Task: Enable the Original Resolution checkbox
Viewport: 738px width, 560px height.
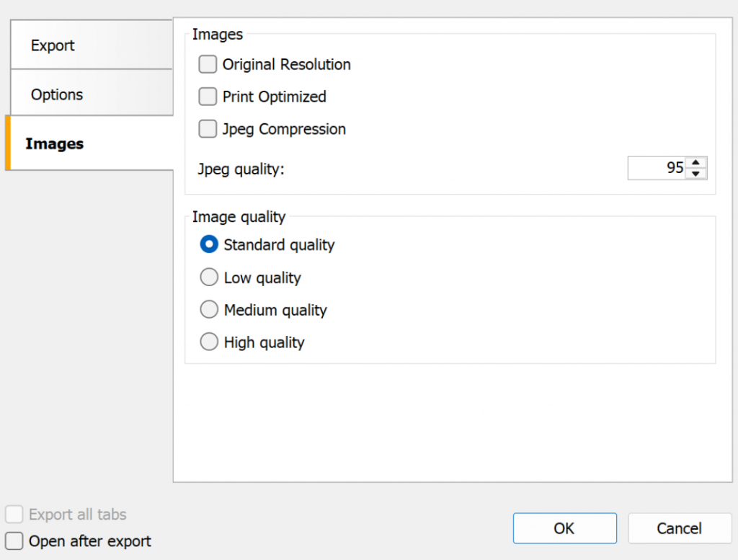Action: [x=208, y=65]
